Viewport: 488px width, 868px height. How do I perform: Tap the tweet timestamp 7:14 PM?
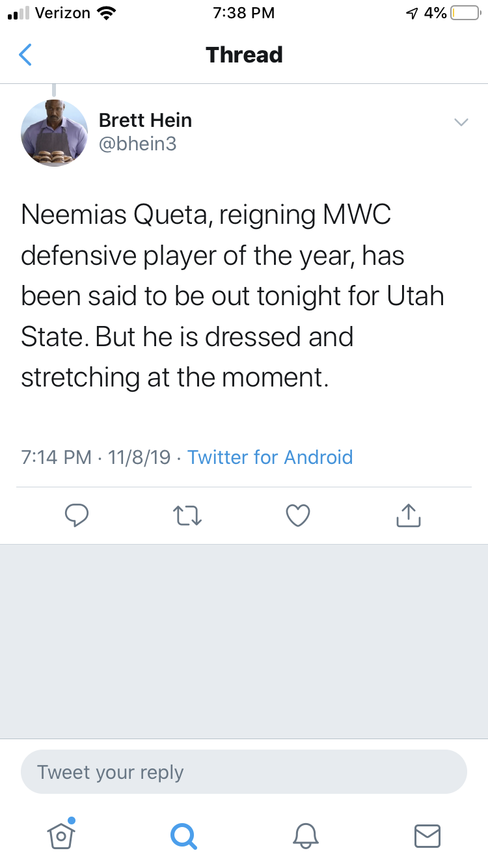(x=56, y=457)
